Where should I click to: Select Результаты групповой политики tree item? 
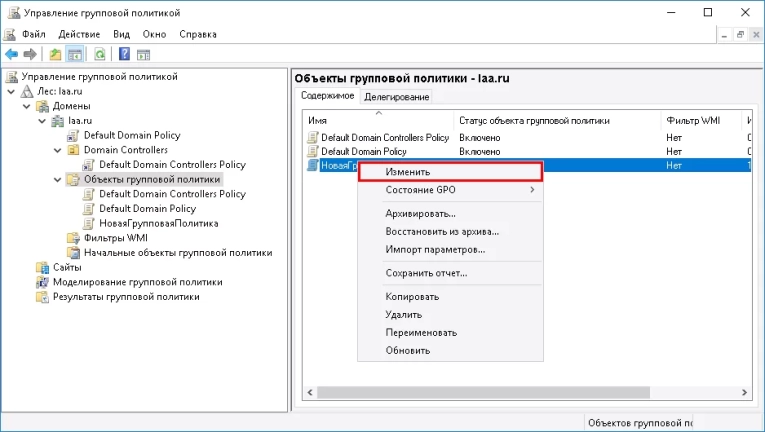click(x=126, y=297)
